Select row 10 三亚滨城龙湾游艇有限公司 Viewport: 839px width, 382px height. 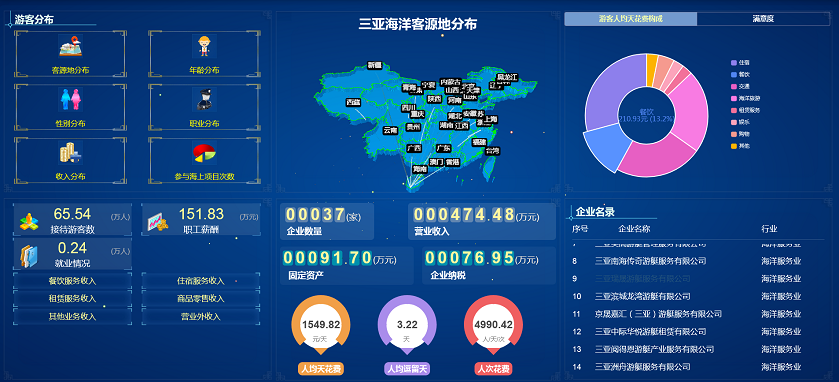[x=698, y=296]
